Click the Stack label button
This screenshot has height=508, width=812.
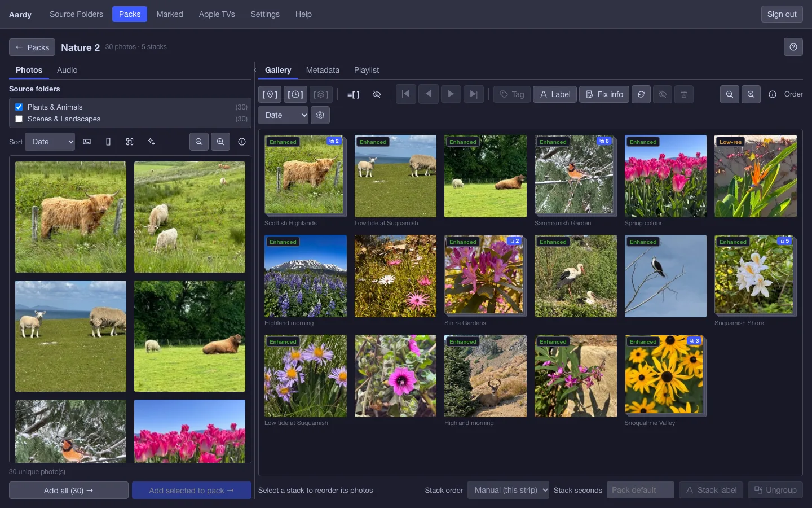pos(711,490)
